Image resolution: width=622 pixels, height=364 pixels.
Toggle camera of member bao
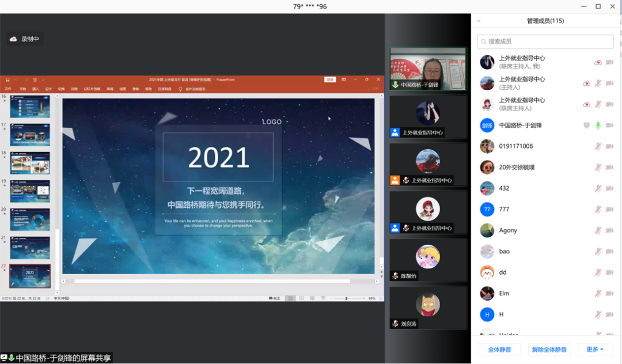pyautogui.click(x=610, y=251)
